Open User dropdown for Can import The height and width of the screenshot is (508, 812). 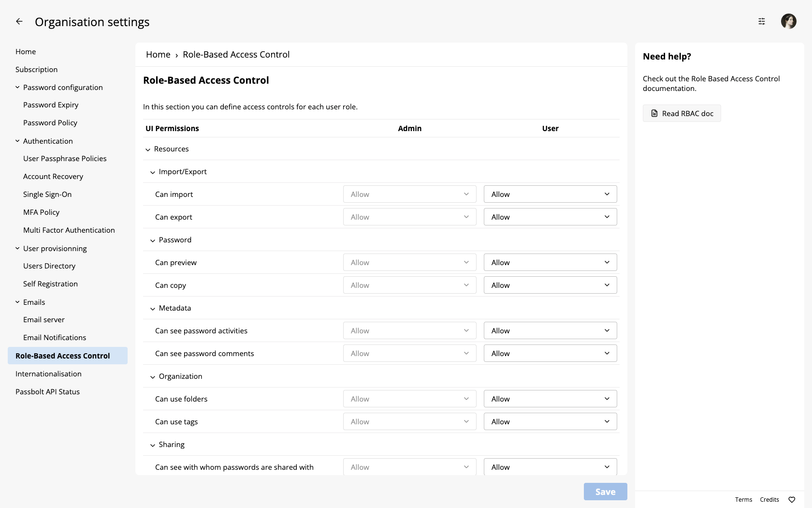pyautogui.click(x=550, y=194)
